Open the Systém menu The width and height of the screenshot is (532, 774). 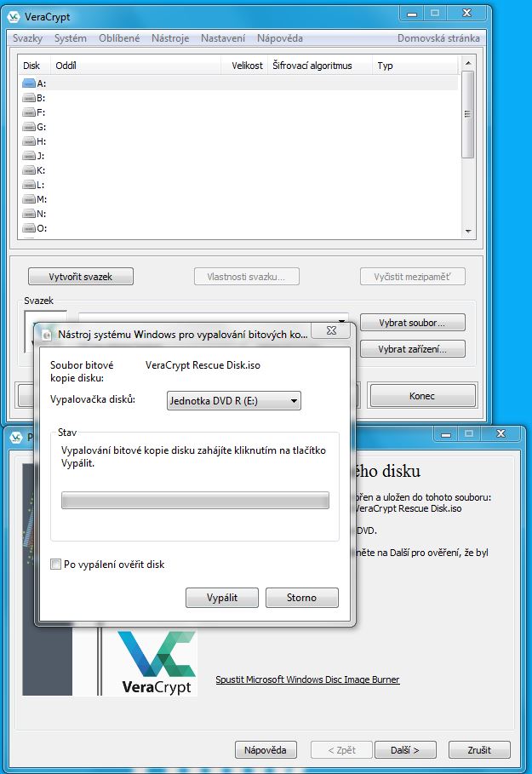(71, 38)
